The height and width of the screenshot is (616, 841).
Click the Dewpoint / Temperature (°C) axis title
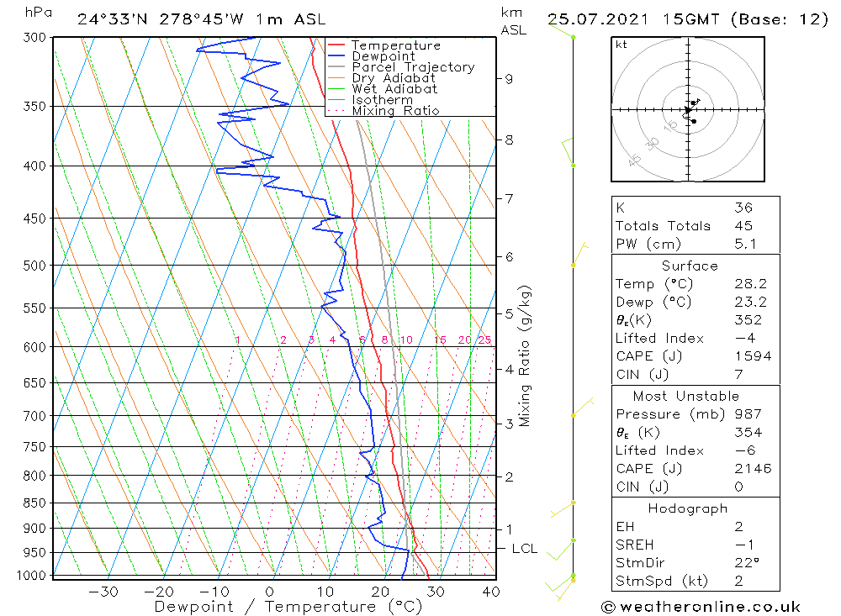click(x=288, y=607)
